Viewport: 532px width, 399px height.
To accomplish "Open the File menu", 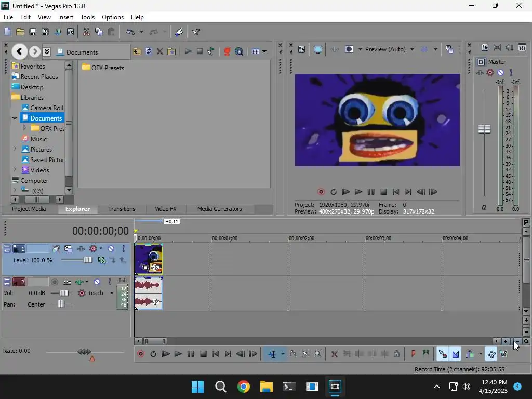I will coord(8,17).
